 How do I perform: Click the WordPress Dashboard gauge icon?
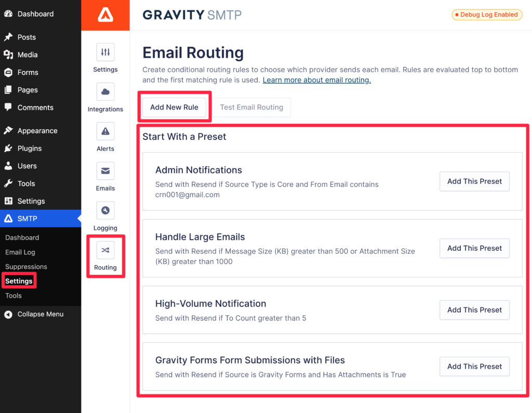[x=8, y=14]
